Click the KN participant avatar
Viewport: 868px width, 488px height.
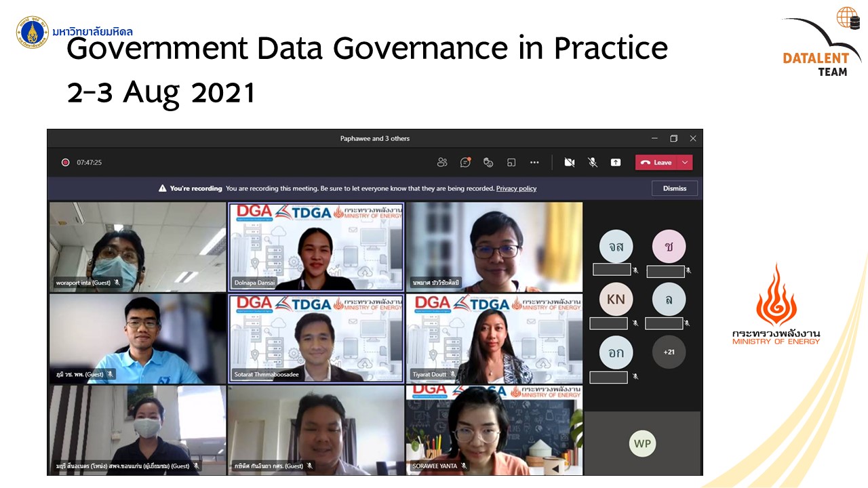pos(616,300)
